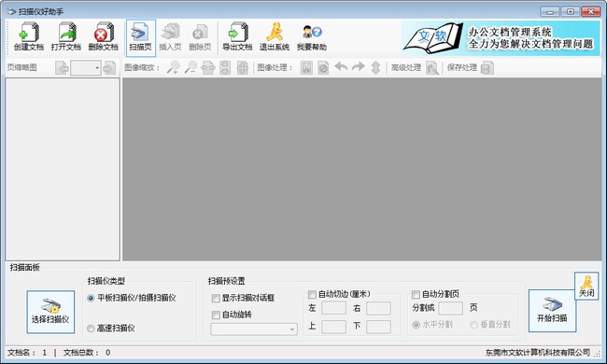
Task: Go to previous page thumbnail arrow
Action: 62,68
